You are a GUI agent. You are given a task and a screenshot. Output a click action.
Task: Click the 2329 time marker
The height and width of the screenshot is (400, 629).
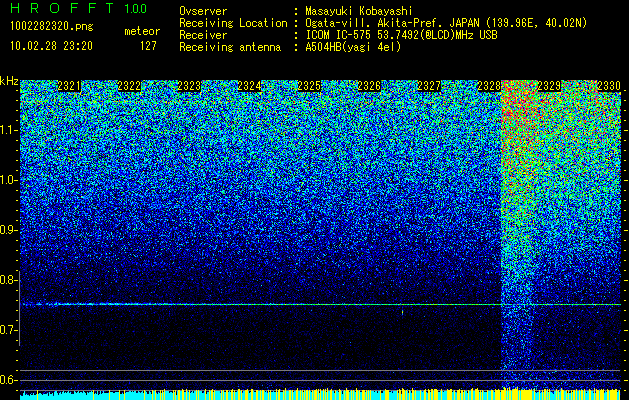[549, 86]
